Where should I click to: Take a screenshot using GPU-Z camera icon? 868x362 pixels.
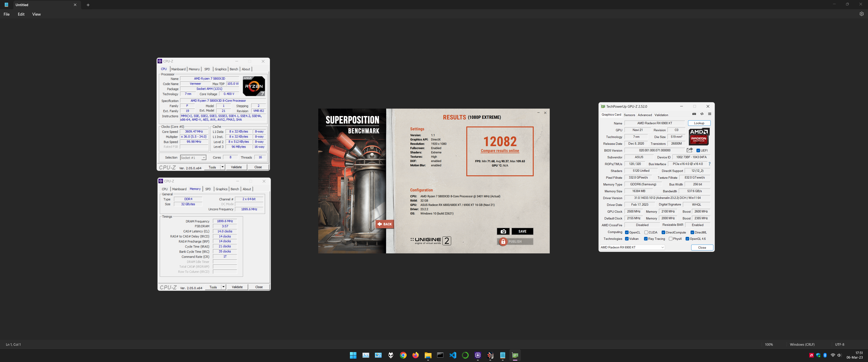click(x=694, y=114)
